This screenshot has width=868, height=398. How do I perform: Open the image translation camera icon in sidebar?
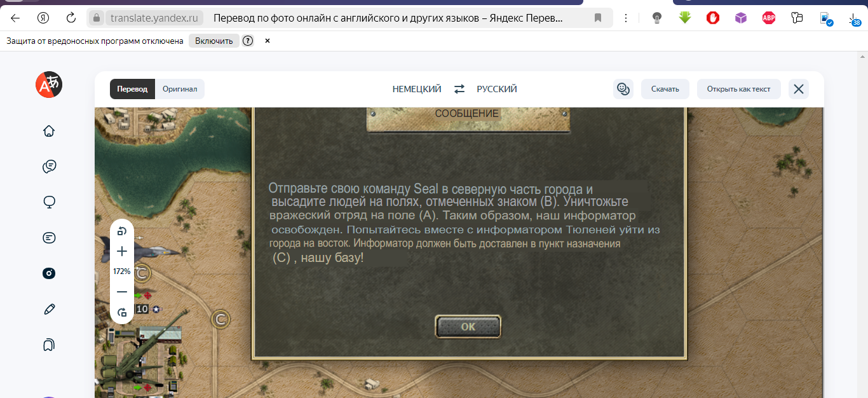tap(49, 273)
